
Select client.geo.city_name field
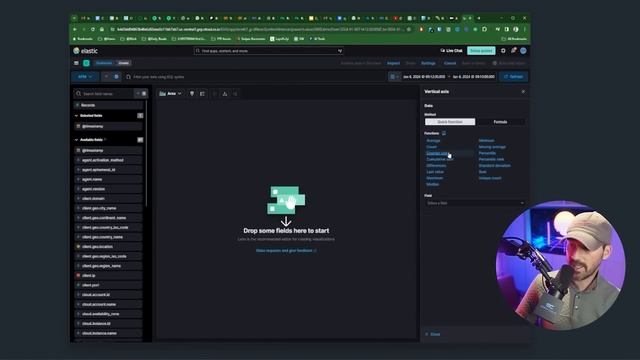point(108,208)
